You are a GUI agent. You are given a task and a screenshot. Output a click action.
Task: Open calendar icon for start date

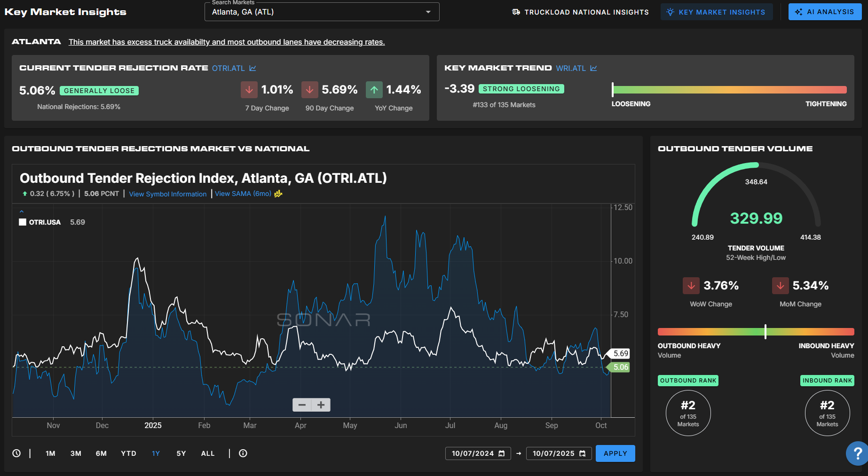pyautogui.click(x=502, y=453)
